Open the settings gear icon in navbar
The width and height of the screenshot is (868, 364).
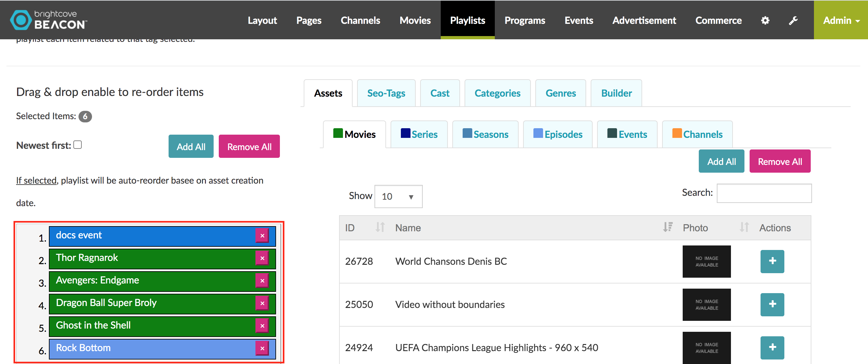click(765, 20)
